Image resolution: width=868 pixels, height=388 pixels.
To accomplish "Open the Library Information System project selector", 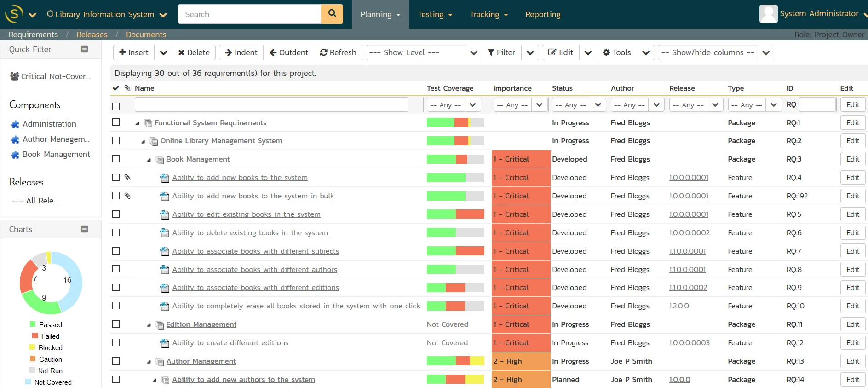I will (107, 14).
